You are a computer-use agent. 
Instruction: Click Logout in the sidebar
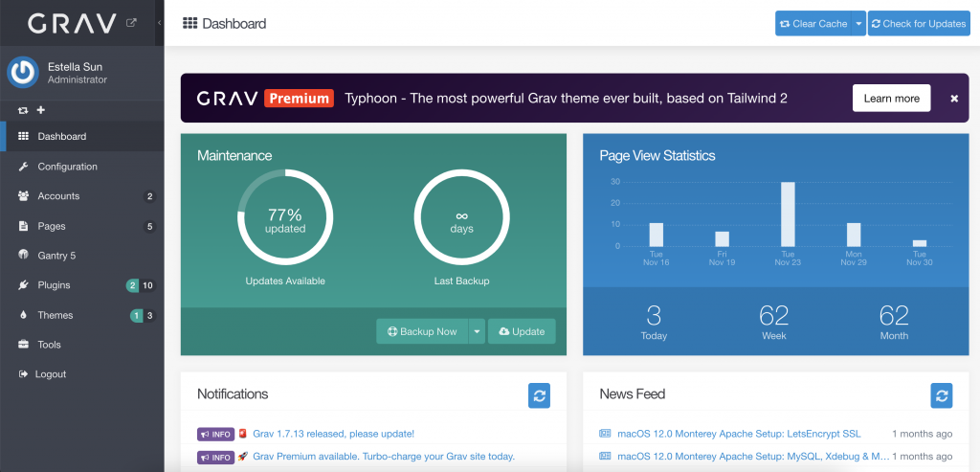click(x=82, y=373)
